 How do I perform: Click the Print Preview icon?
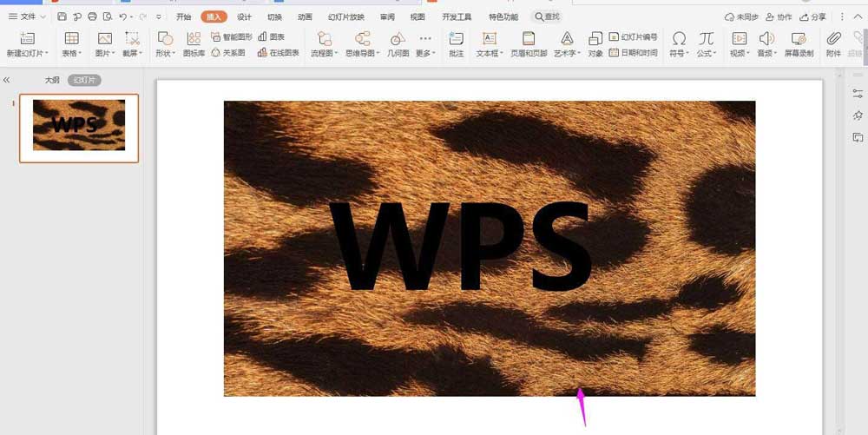coord(108,16)
